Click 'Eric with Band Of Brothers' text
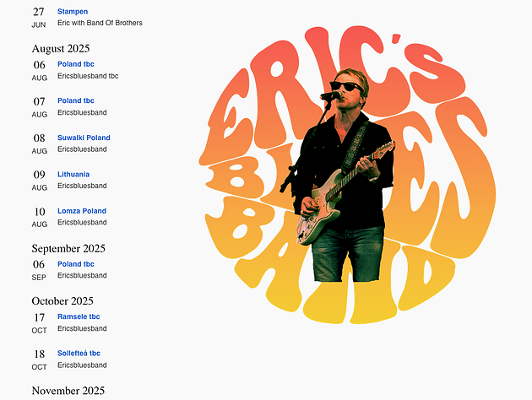This screenshot has width=532, height=400. 100,23
